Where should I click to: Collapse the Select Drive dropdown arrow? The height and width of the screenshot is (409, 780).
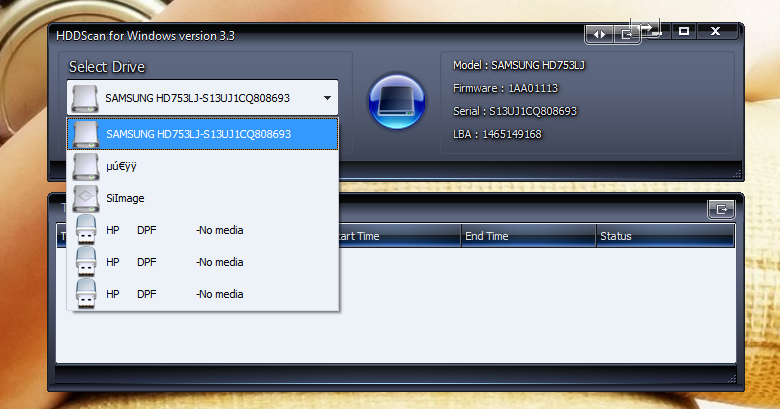click(327, 98)
